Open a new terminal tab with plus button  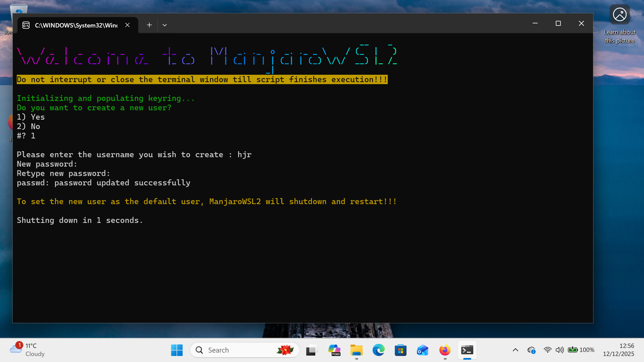[x=149, y=25]
